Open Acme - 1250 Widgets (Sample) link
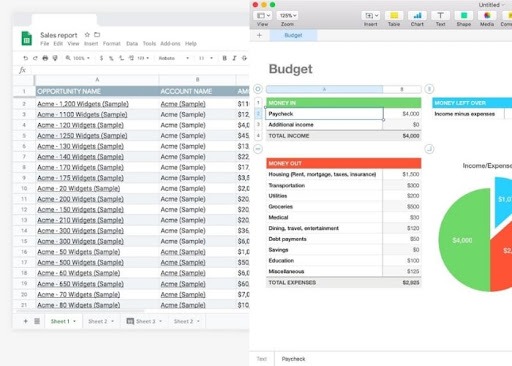 [x=82, y=136]
